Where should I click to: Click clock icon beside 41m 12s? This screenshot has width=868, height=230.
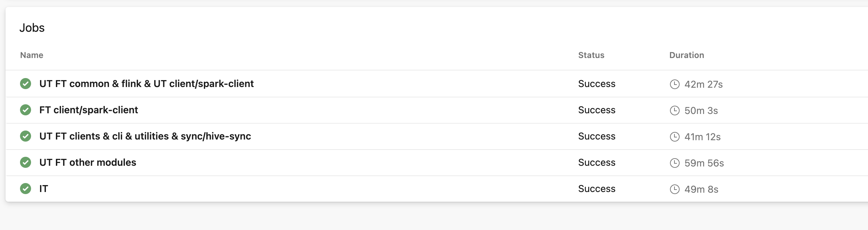pyautogui.click(x=674, y=137)
